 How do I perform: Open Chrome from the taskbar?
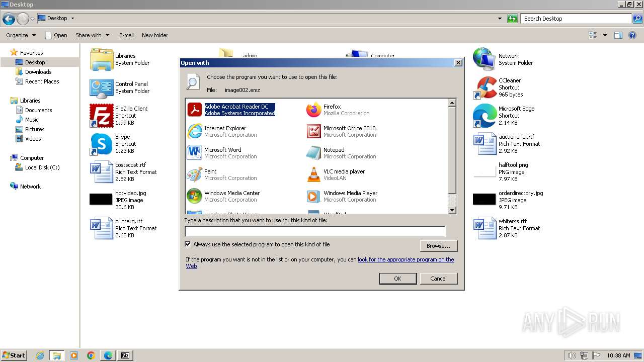point(91,355)
